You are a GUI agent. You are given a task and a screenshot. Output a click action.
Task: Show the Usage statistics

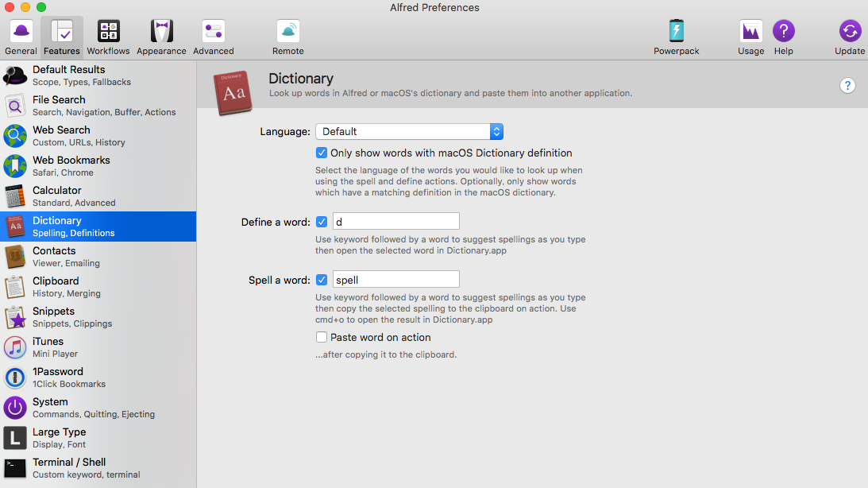pyautogui.click(x=751, y=37)
